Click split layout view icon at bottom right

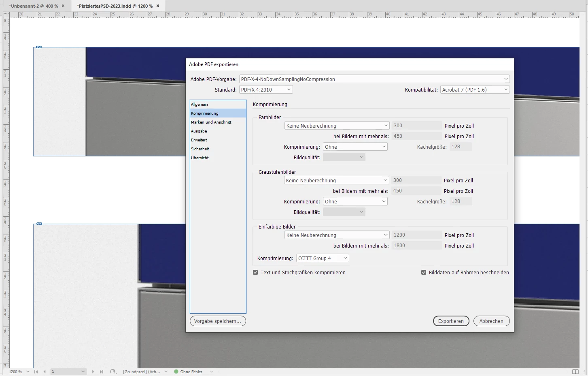point(575,372)
